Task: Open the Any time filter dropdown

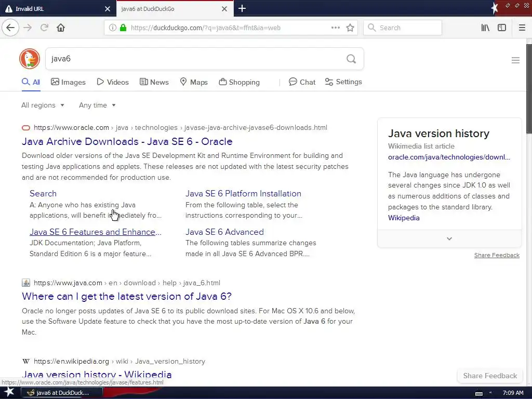Action: tap(97, 105)
